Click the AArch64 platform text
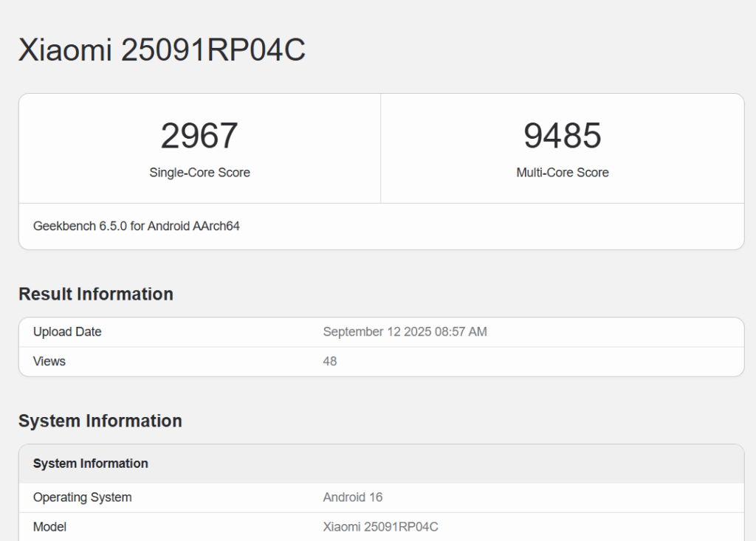This screenshot has width=756, height=541. point(214,226)
